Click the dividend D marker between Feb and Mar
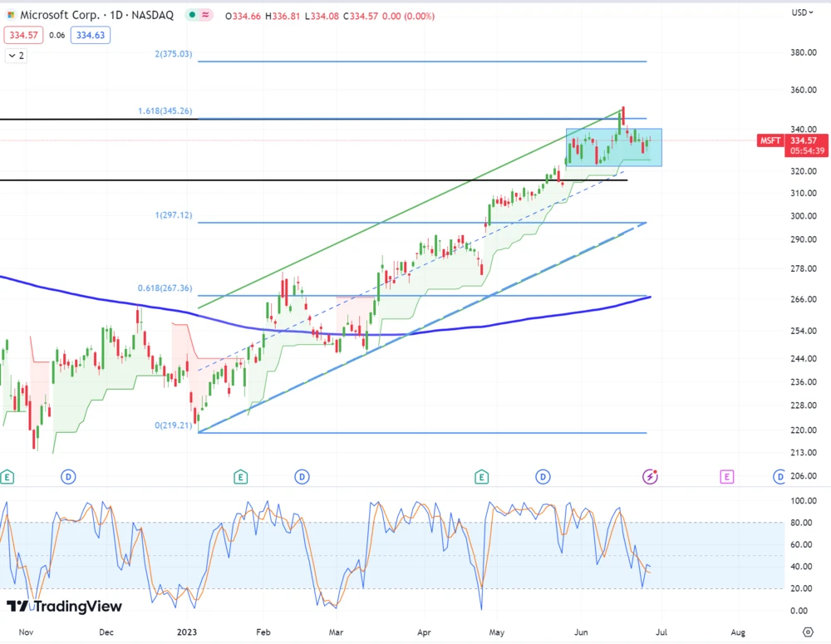This screenshot has height=644, width=831. [302, 476]
